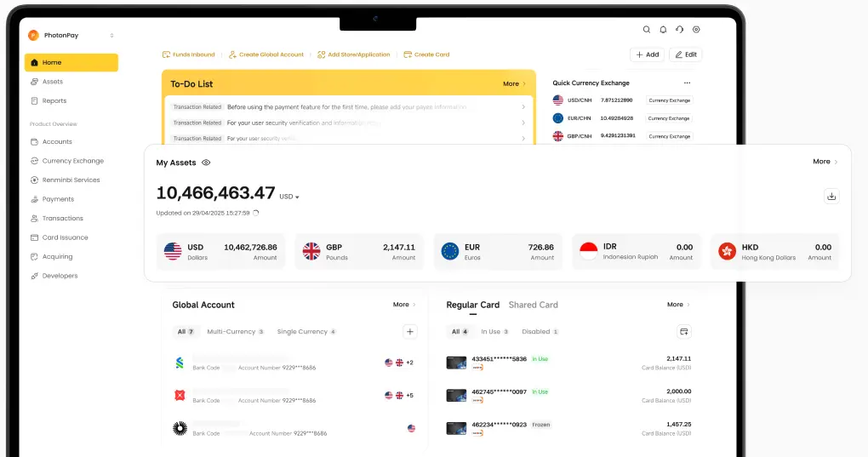Switch to the Regular Card tab
The image size is (868, 457).
coord(473,305)
